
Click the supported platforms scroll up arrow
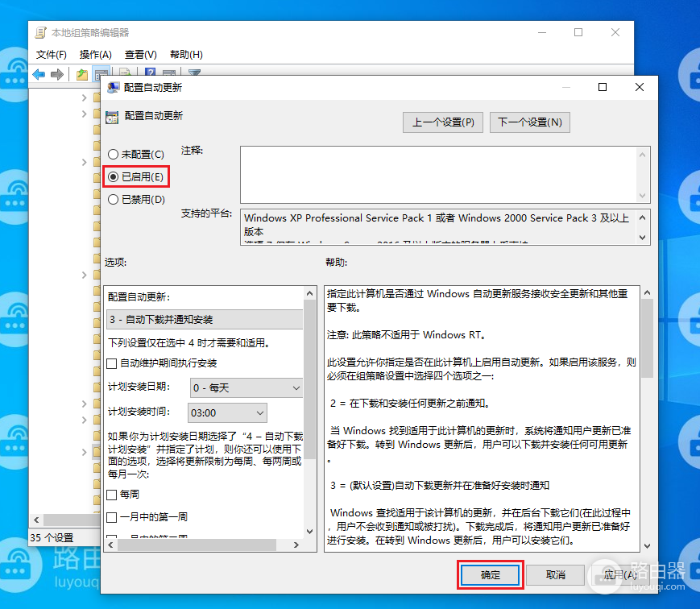[643, 217]
